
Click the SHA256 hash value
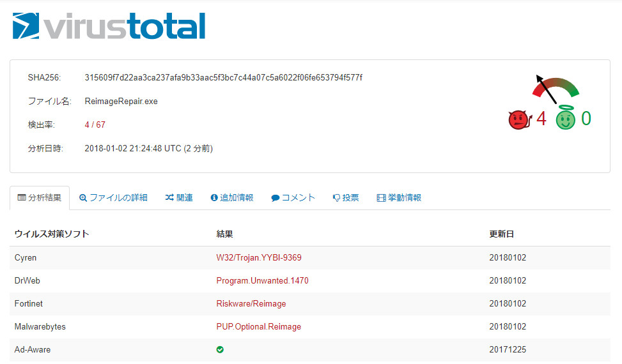click(x=223, y=78)
